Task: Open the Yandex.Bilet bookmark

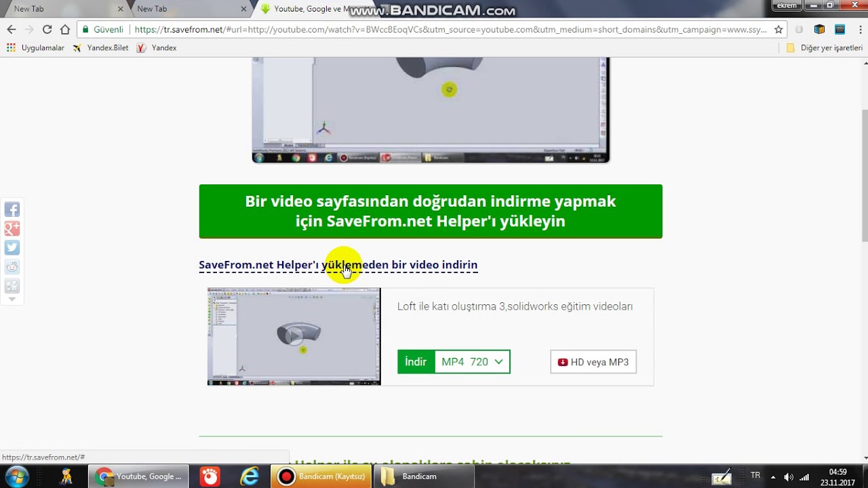Action: click(x=100, y=48)
